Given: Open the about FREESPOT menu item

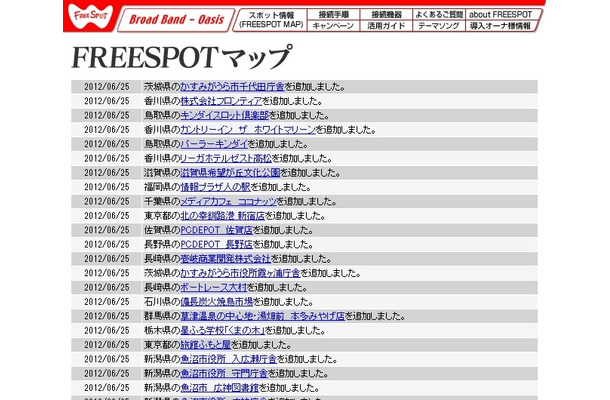Looking at the screenshot, I should pos(501,14).
